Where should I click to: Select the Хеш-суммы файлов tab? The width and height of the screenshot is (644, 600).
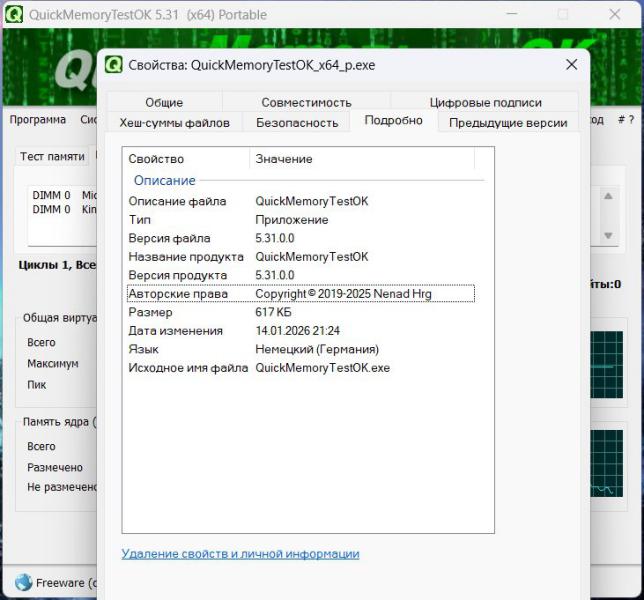175,122
